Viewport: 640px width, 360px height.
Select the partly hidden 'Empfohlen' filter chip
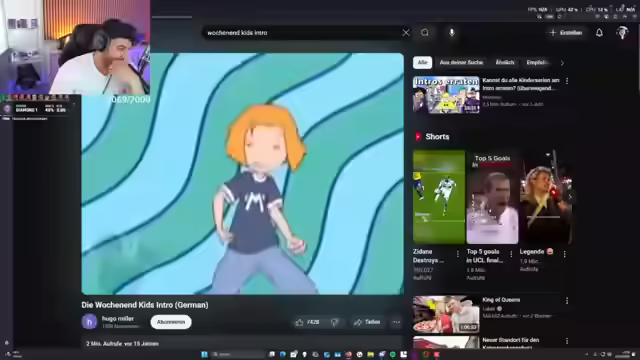coord(537,62)
